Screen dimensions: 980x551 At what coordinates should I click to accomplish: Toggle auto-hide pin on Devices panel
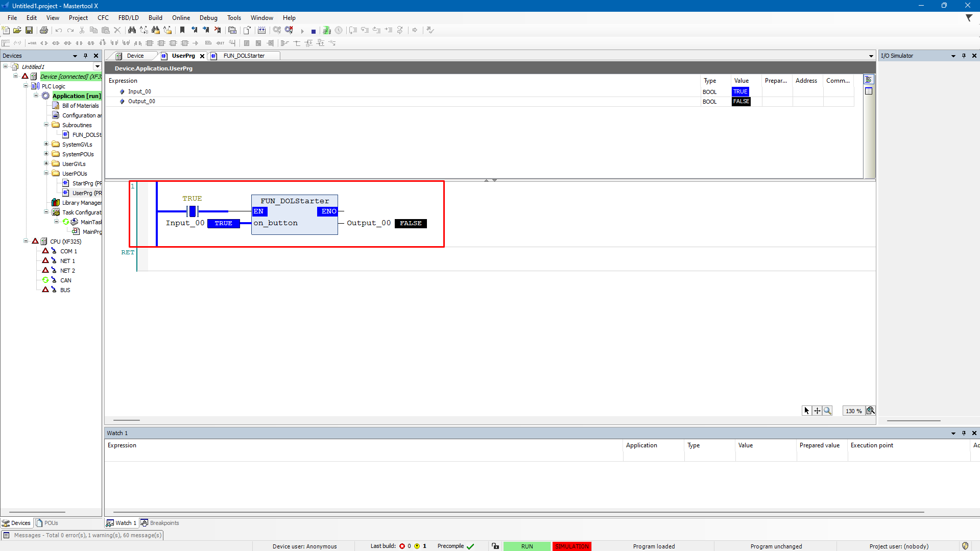(x=85, y=56)
